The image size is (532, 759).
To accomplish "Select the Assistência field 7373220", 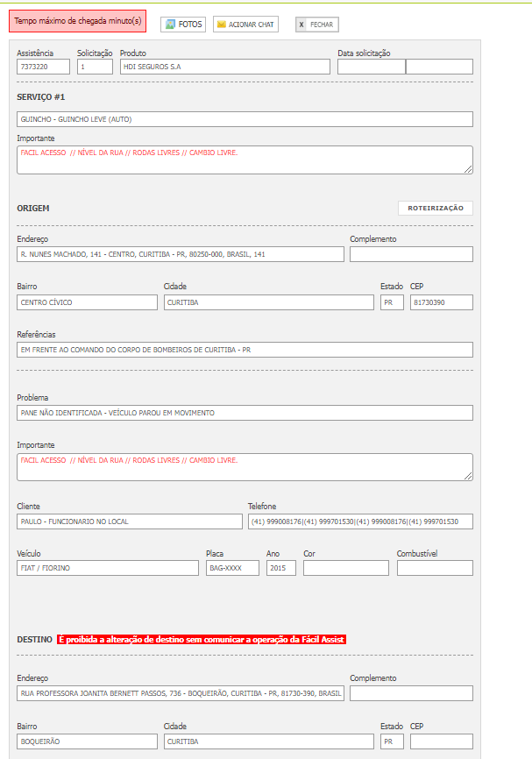I will click(43, 67).
